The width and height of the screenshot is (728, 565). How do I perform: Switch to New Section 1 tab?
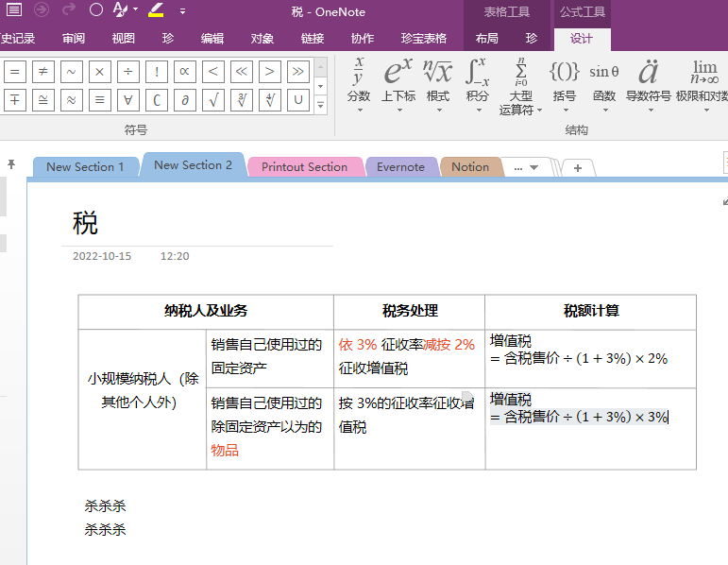pos(85,167)
